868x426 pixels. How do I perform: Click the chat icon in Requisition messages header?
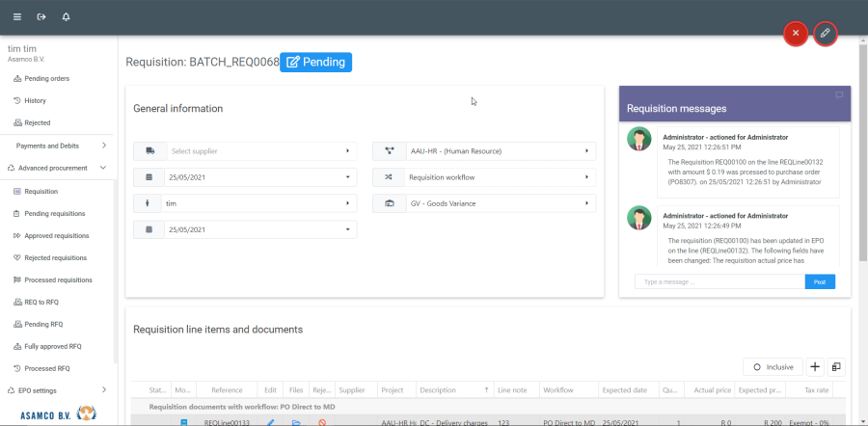[x=839, y=95]
